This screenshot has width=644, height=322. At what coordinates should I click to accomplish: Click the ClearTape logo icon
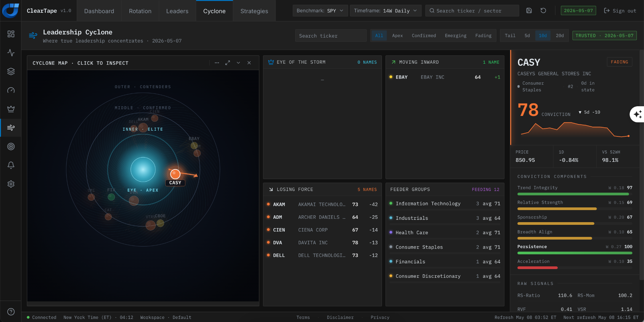(x=10, y=10)
